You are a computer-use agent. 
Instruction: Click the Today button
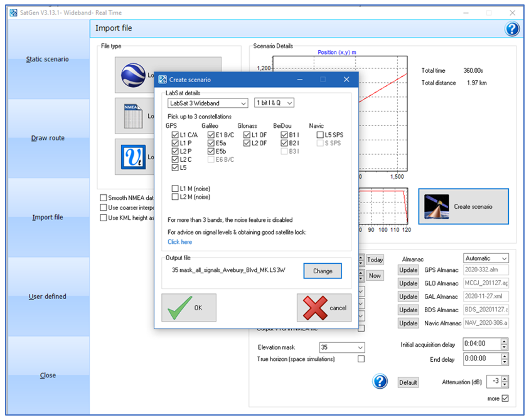[375, 260]
